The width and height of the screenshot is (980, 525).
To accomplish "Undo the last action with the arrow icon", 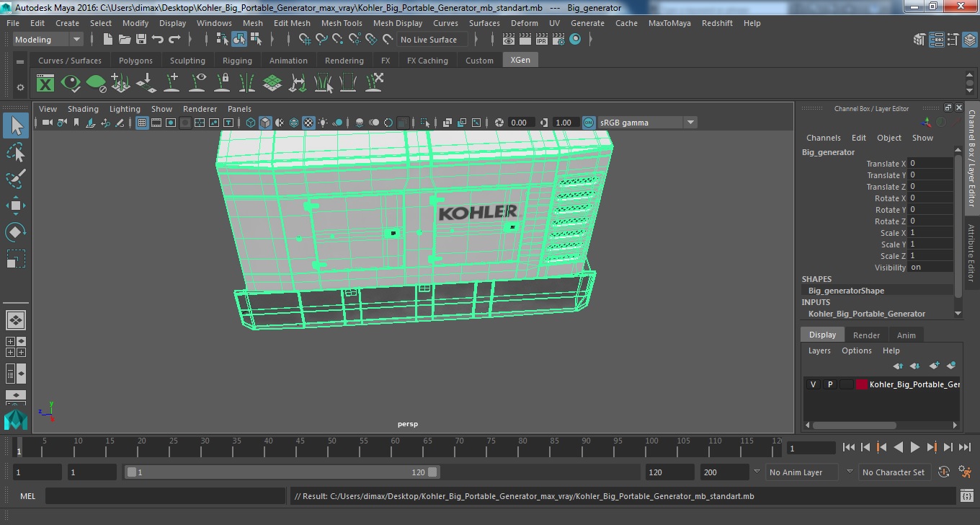I will point(158,40).
